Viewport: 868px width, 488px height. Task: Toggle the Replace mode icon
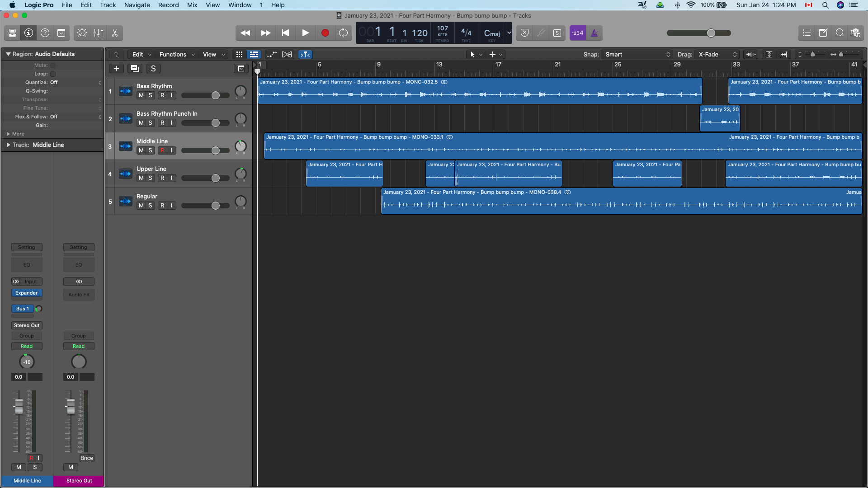[524, 33]
